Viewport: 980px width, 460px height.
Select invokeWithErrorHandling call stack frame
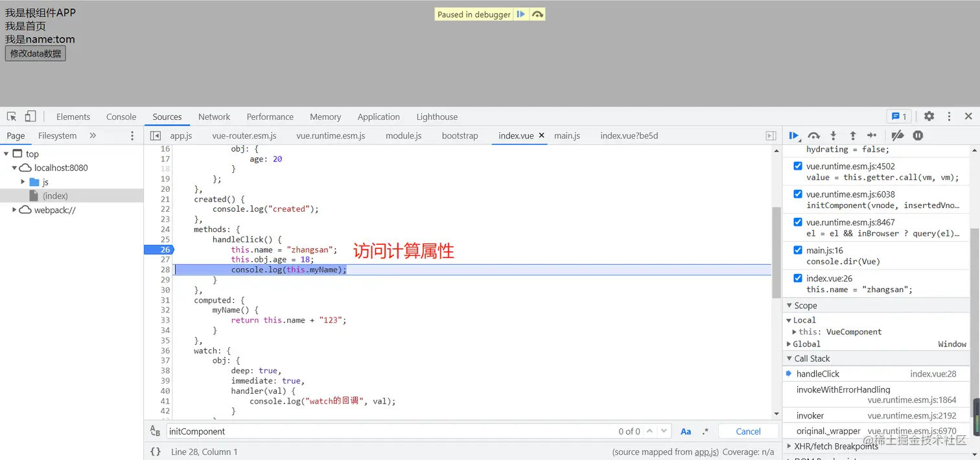pos(878,395)
